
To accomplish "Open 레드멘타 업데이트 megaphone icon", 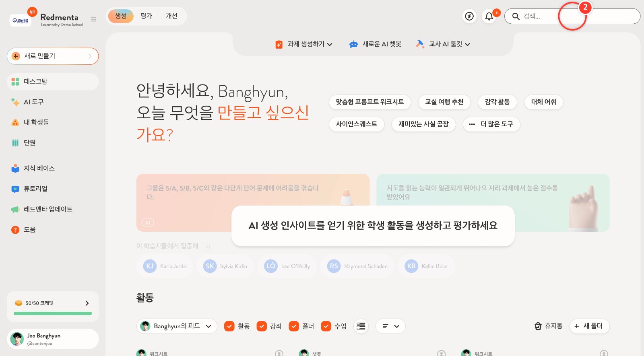I will [x=15, y=209].
